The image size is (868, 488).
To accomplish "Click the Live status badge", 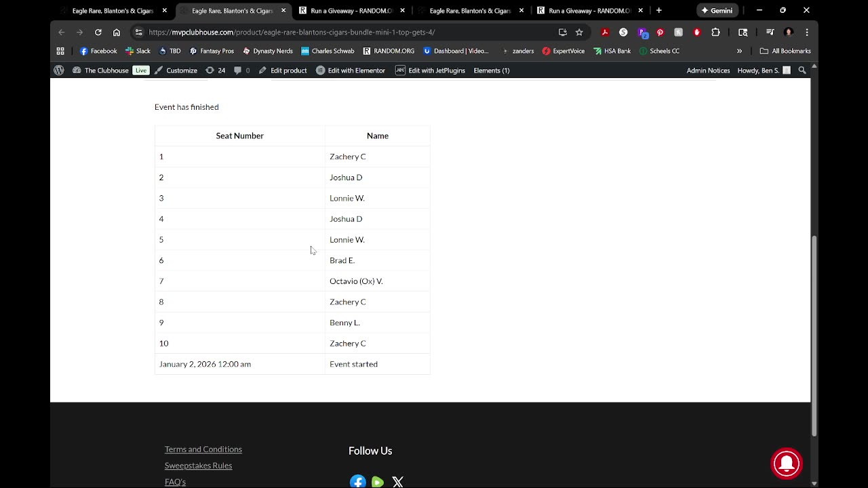I will (x=141, y=70).
